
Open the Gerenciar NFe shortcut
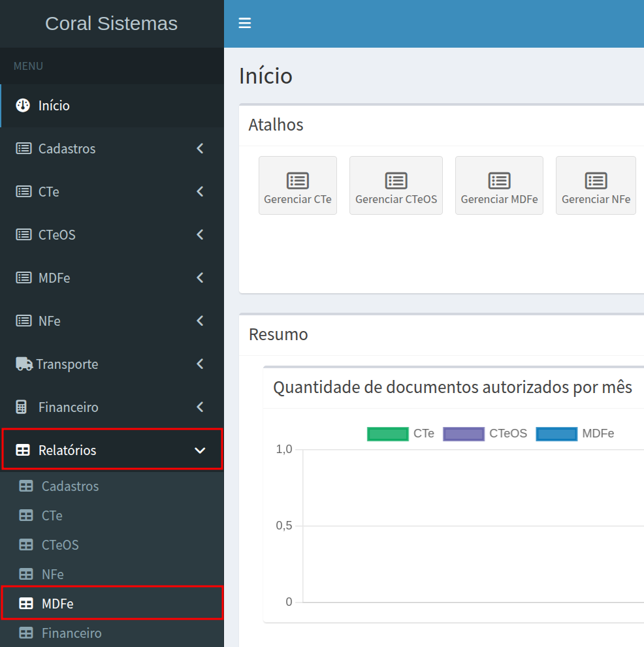tap(596, 185)
